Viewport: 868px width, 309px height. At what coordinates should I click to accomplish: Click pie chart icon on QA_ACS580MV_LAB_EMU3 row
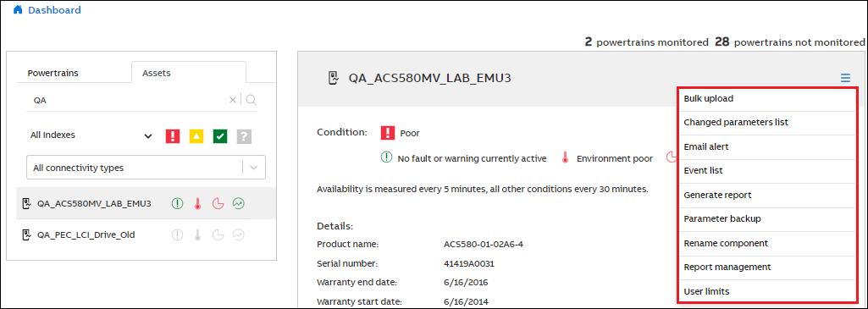218,203
